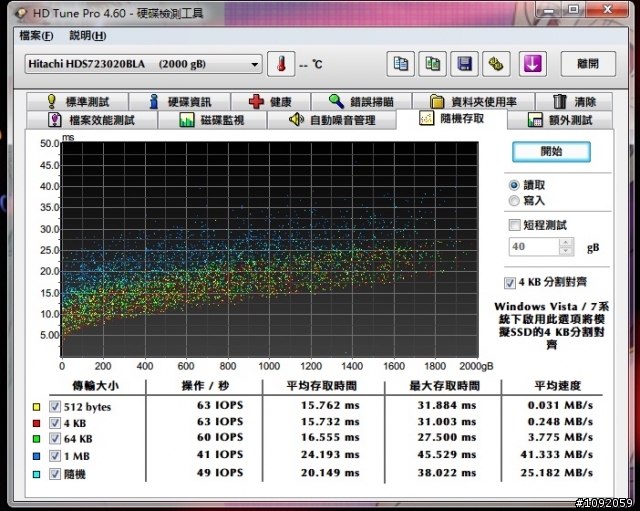Click the yellow 512 bytes color swatch
Viewport: 640px width, 511px height.
[x=36, y=407]
